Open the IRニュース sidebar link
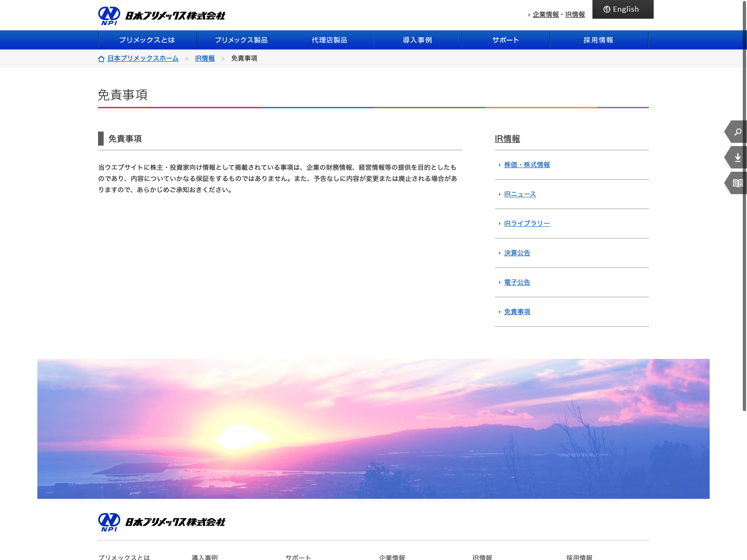Image resolution: width=747 pixels, height=560 pixels. [x=520, y=194]
